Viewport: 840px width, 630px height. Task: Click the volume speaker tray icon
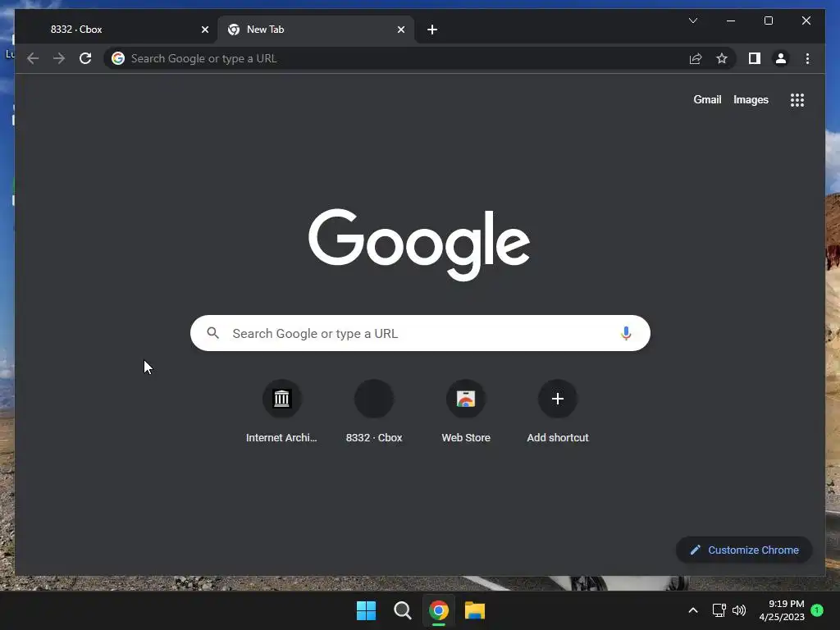point(739,610)
